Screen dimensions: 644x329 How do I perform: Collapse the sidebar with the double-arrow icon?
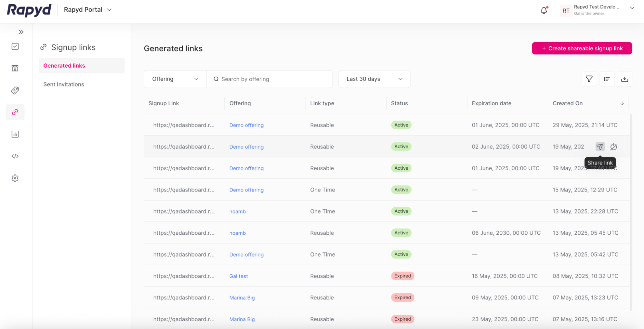click(21, 32)
